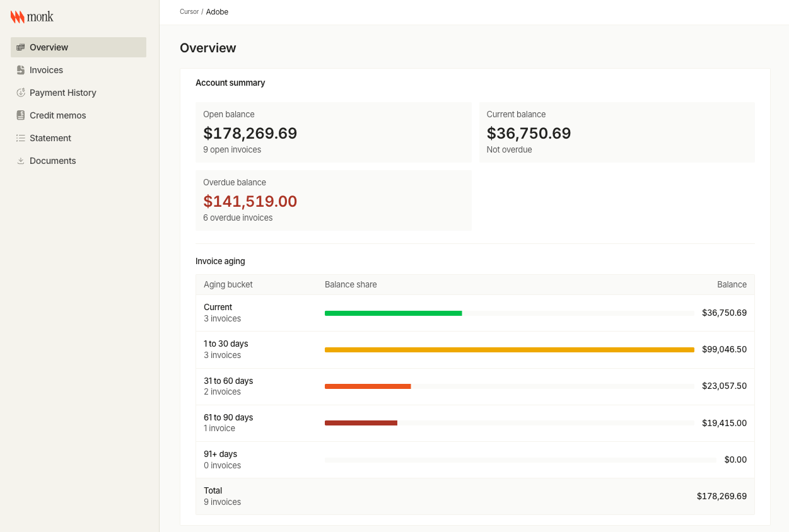789x532 pixels.
Task: Click the Aging bucket column header
Action: coord(228,285)
